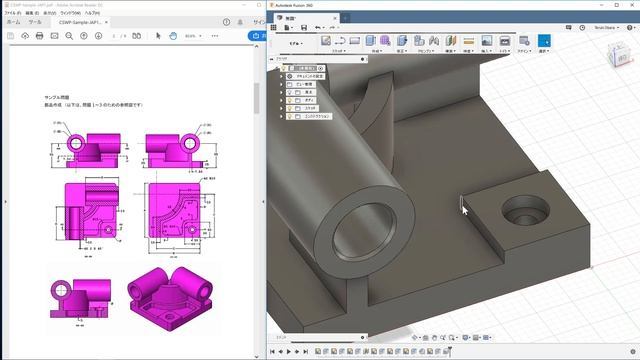Click the blue Select tool icon

point(544,41)
